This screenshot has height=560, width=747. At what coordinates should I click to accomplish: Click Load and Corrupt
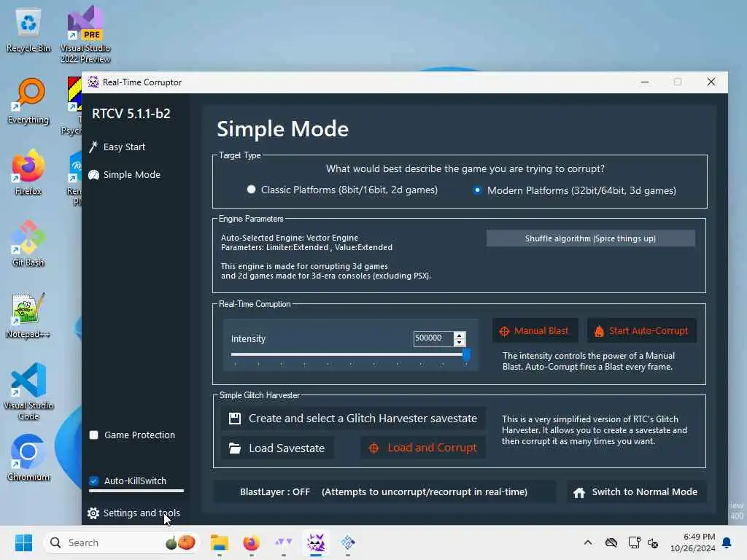423,448
